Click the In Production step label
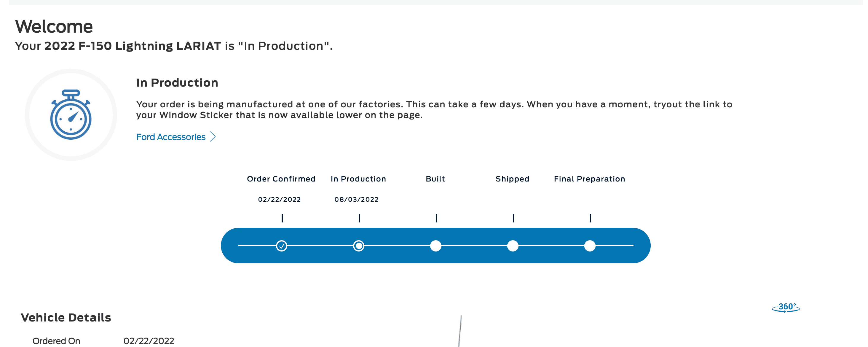This screenshot has height=347, width=868. [358, 179]
